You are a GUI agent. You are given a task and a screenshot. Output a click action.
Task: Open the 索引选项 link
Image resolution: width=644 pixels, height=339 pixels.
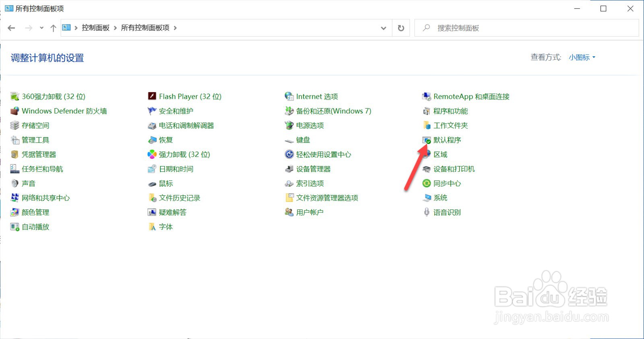[x=310, y=183]
